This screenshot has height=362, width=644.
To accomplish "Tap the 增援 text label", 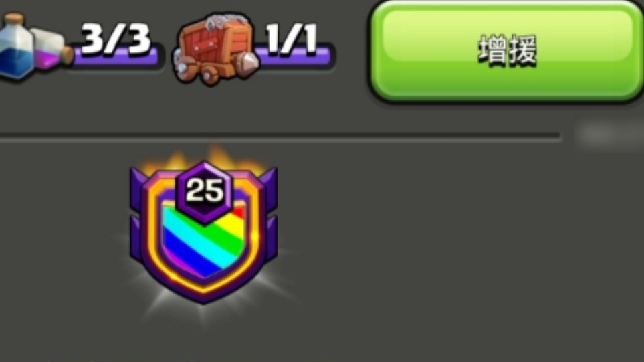I will click(x=507, y=51).
